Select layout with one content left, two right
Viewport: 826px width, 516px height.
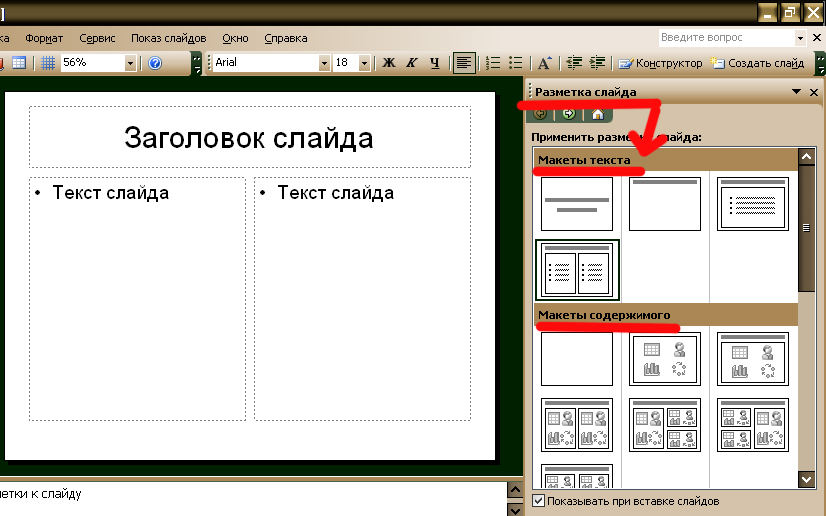(665, 425)
